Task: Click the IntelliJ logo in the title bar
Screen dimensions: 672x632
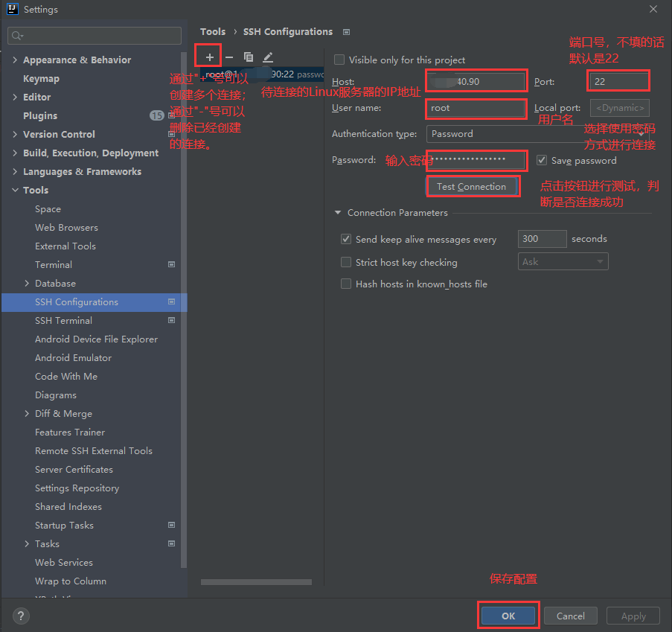Action: tap(10, 9)
